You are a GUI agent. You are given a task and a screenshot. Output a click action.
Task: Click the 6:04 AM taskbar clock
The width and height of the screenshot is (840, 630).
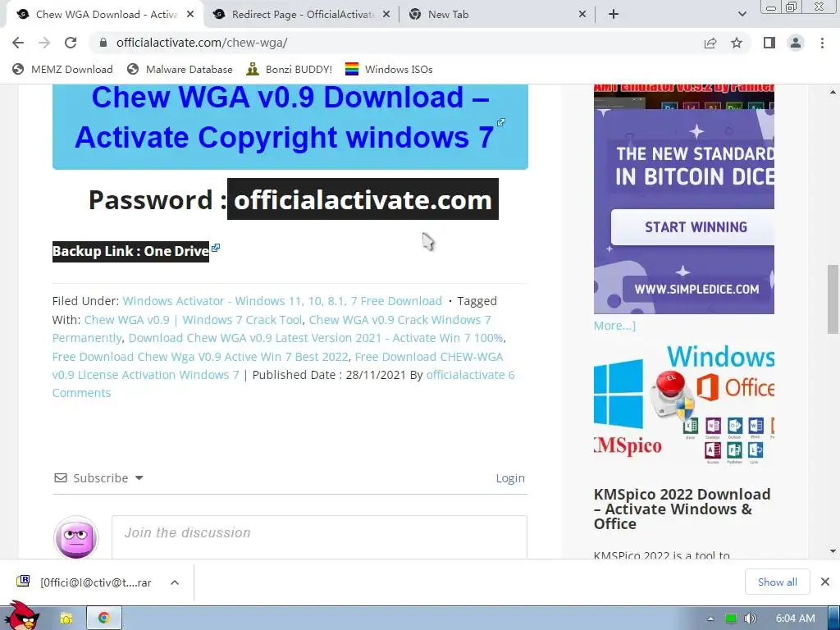point(796,619)
